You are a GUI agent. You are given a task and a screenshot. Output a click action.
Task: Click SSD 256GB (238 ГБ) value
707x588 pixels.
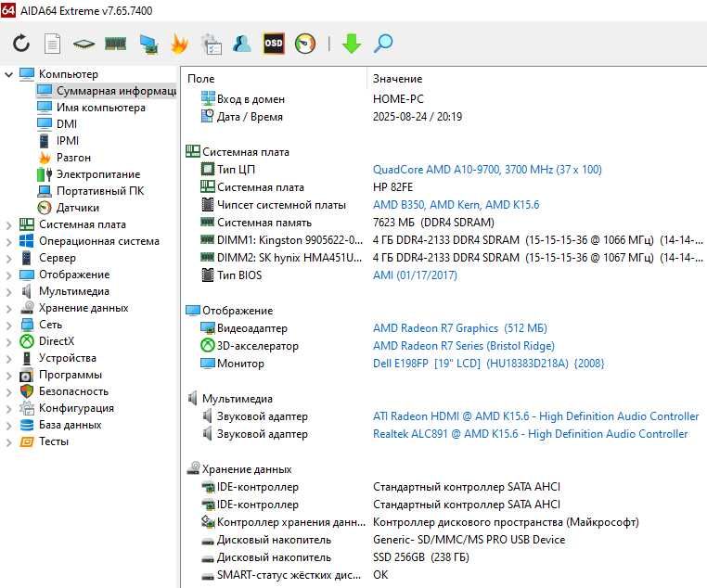click(x=420, y=556)
